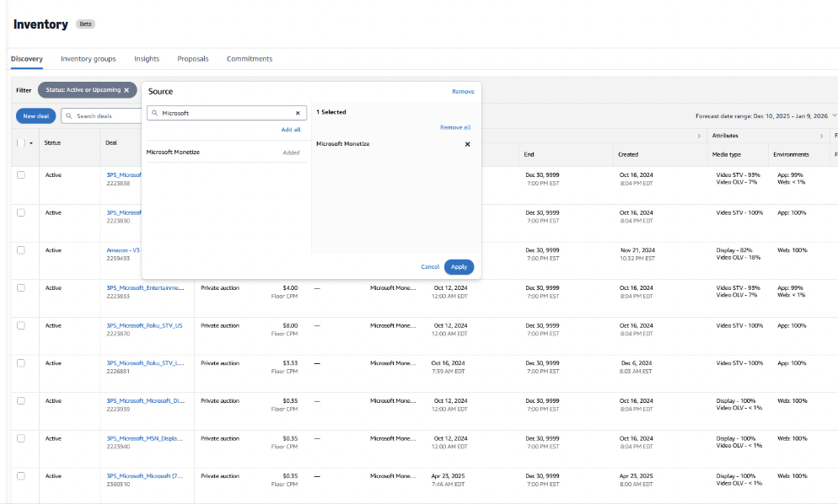The width and height of the screenshot is (838, 504).
Task: Toggle the select-all deals checkbox
Action: 21,142
